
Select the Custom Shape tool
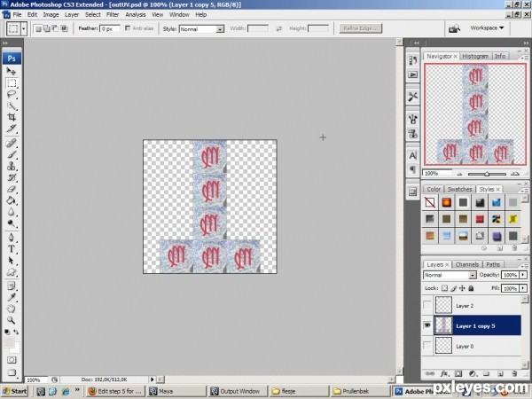pyautogui.click(x=12, y=272)
